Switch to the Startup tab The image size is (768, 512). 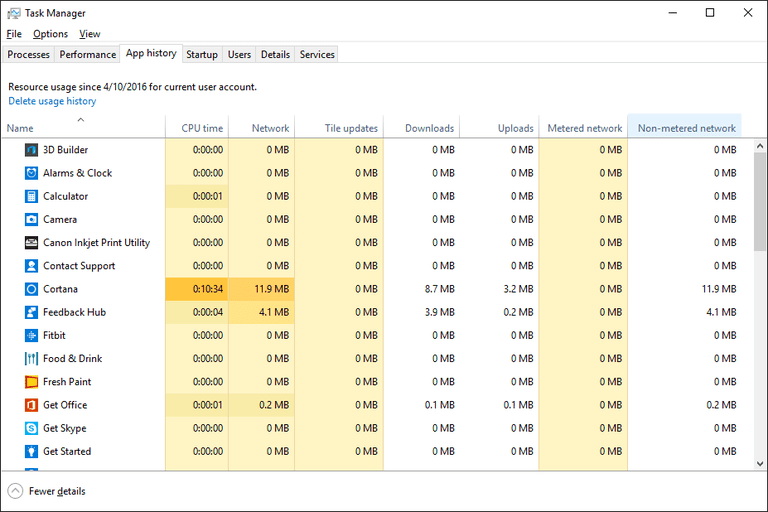coord(202,54)
